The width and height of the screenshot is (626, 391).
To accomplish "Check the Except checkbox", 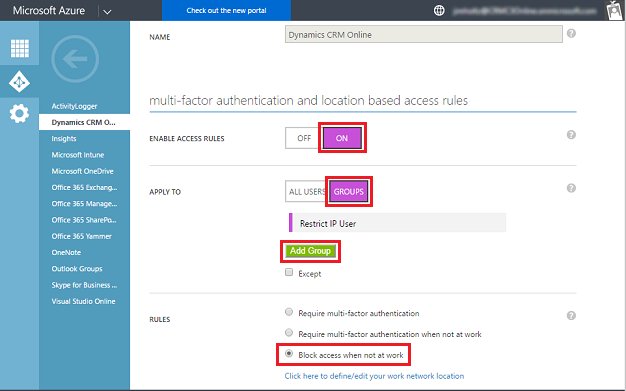I will [289, 272].
